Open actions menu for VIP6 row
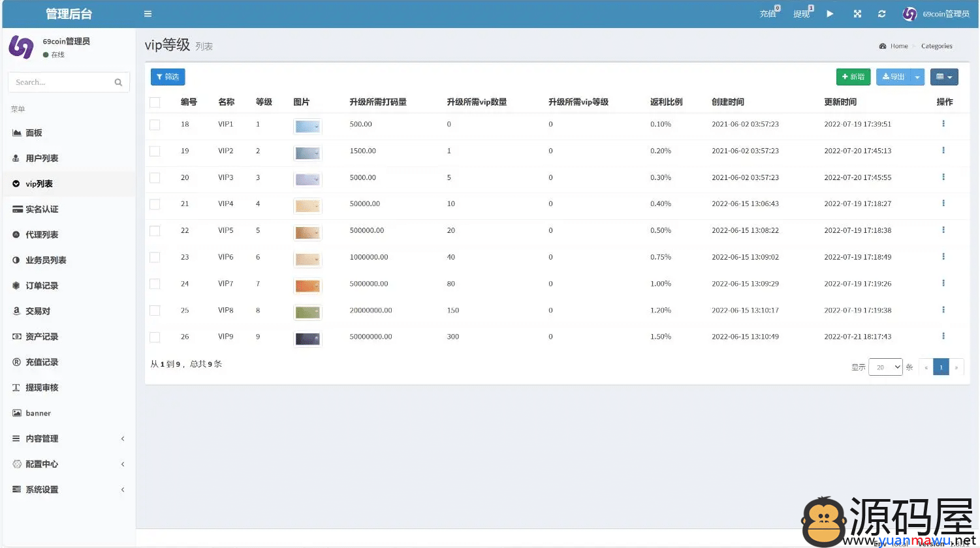The width and height of the screenshot is (980, 548). (943, 257)
